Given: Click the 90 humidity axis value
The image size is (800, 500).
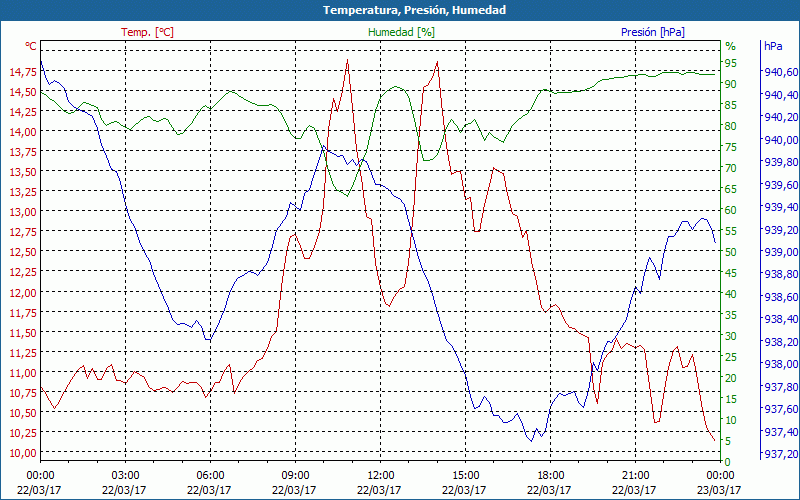Looking at the screenshot, I should 731,84.
